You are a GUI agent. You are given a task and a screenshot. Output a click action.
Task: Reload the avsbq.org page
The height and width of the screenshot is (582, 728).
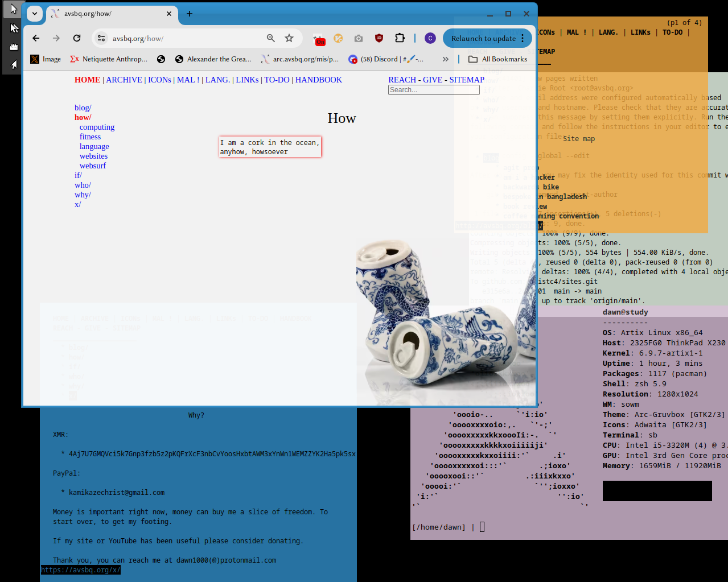[x=77, y=38]
